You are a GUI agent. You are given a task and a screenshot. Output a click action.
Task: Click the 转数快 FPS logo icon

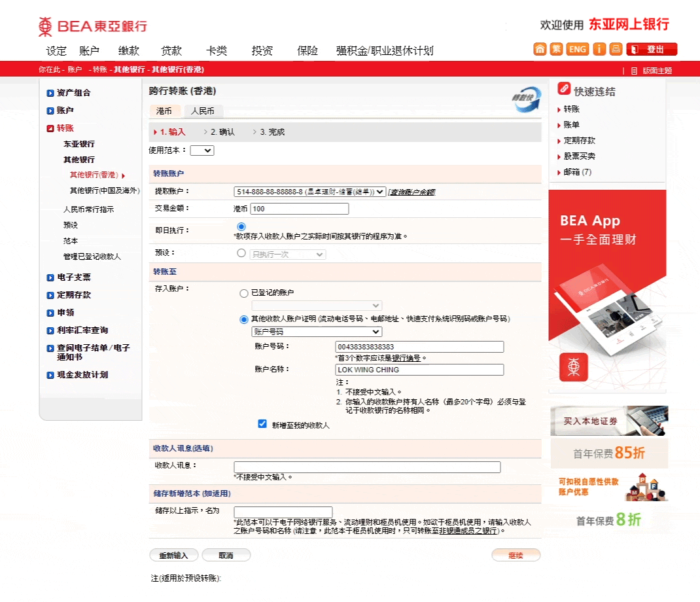pyautogui.click(x=526, y=99)
